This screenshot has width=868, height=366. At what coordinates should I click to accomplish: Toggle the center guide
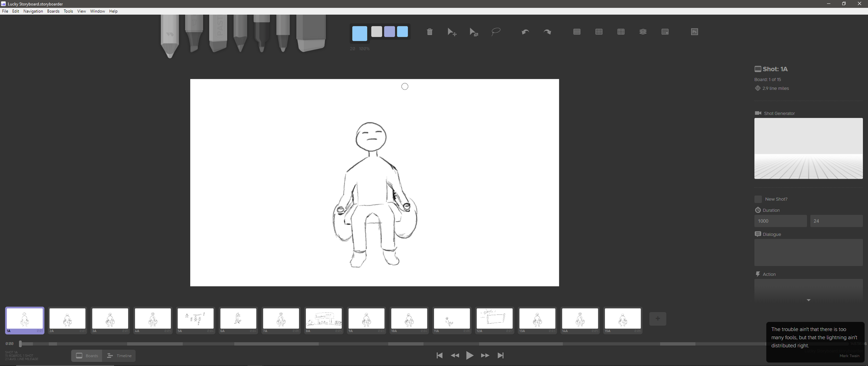click(599, 32)
